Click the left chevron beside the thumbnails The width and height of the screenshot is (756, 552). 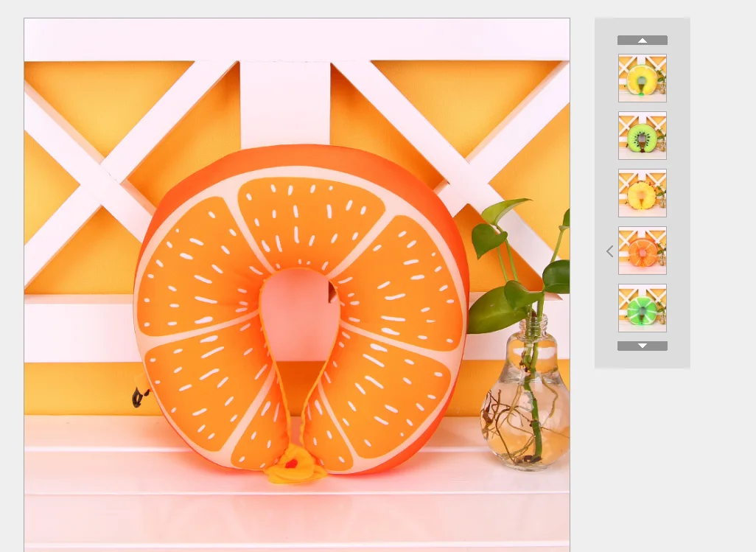(610, 251)
